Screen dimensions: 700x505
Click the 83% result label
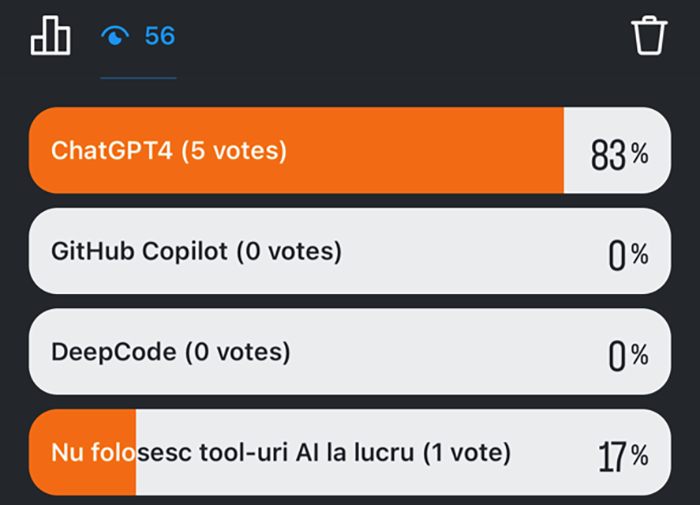point(619,155)
